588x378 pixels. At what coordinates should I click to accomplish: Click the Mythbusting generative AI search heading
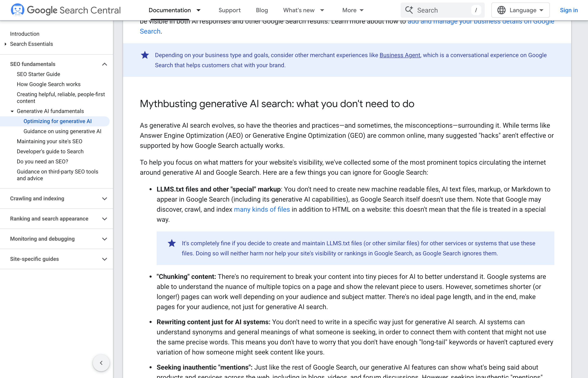[277, 104]
